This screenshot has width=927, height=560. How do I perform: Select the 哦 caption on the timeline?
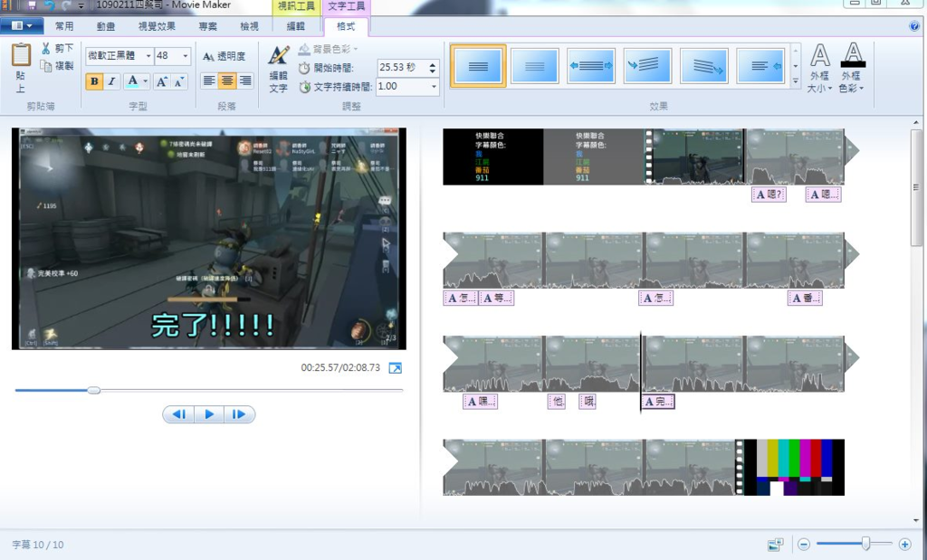pyautogui.click(x=588, y=402)
